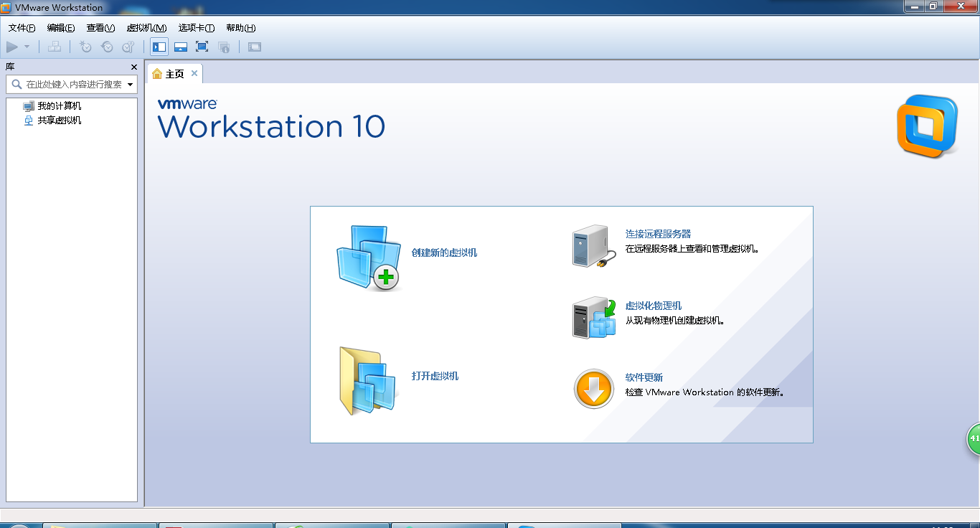Image resolution: width=980 pixels, height=528 pixels.
Task: Click the orange Software Update icon
Action: pyautogui.click(x=594, y=390)
